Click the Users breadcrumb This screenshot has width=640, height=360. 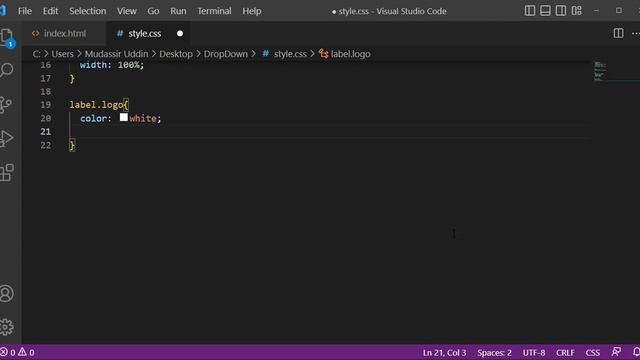point(62,54)
